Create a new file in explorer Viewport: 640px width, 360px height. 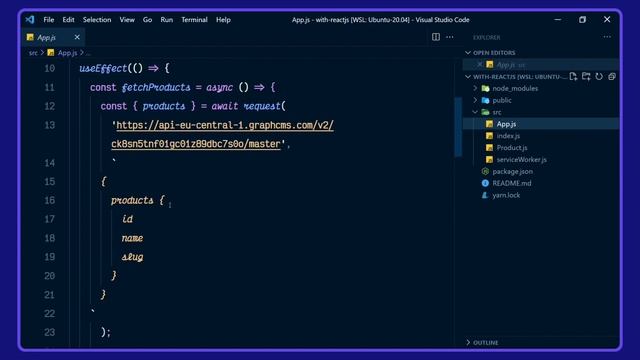(x=573, y=76)
